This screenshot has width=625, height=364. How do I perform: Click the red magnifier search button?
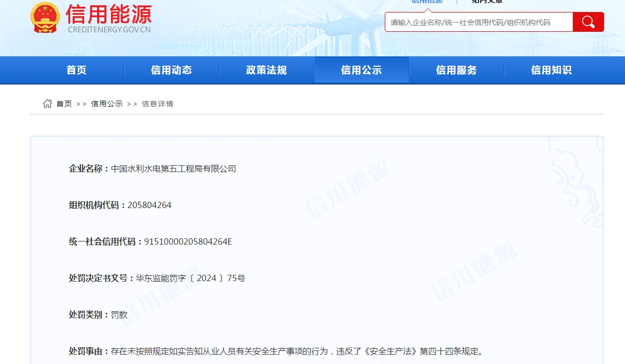click(x=588, y=22)
